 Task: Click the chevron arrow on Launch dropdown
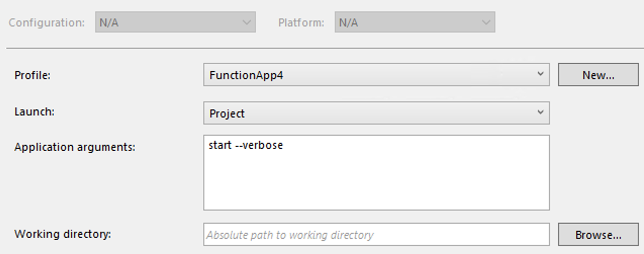coord(540,112)
